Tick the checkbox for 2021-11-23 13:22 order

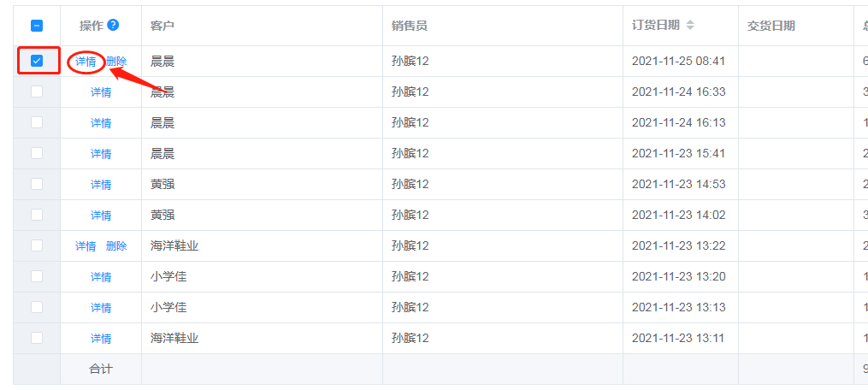[37, 245]
